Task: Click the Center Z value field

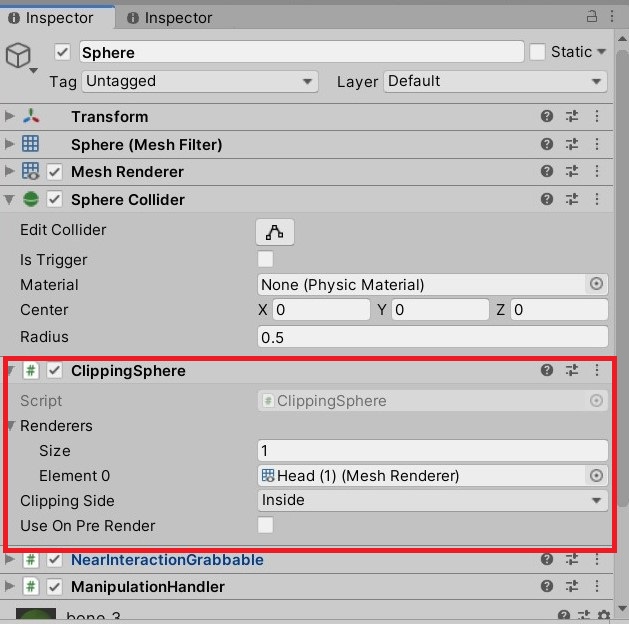Action: (x=559, y=310)
